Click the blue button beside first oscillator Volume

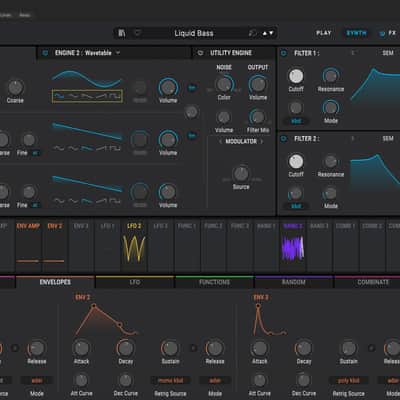point(192,88)
